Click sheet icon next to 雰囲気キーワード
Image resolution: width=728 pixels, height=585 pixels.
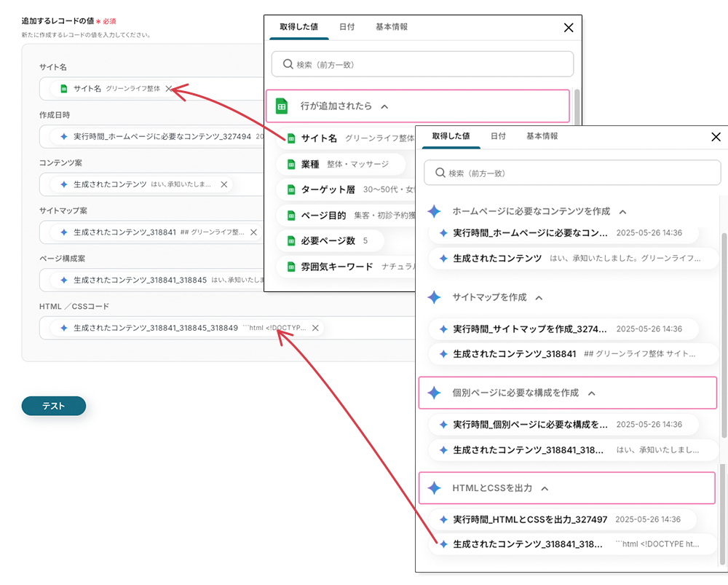point(291,267)
